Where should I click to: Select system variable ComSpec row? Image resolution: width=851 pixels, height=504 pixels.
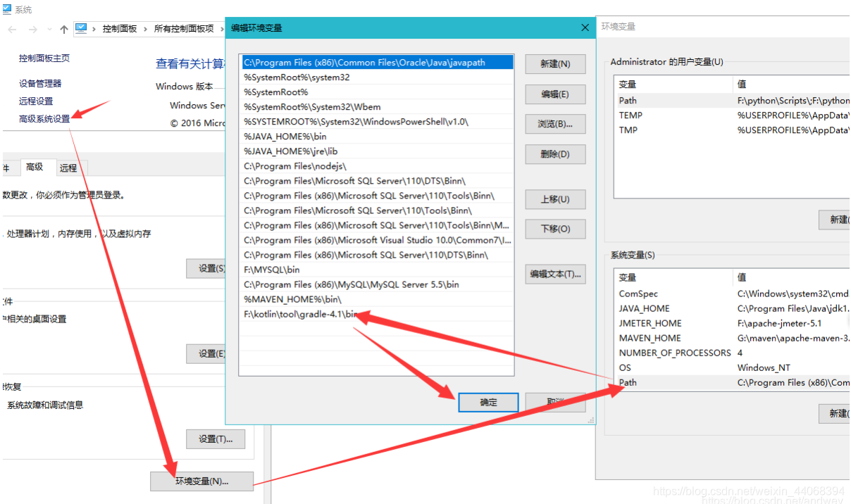[x=732, y=294]
